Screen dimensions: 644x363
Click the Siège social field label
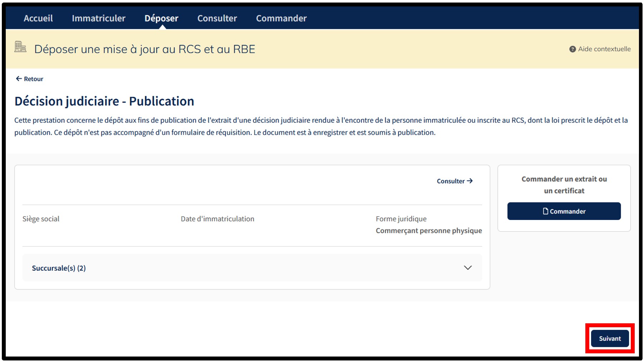tap(41, 219)
